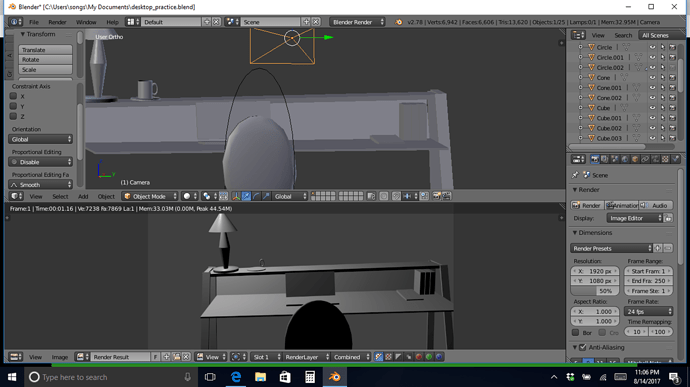Image resolution: width=690 pixels, height=387 pixels.
Task: Open the Smooth falloff dropdown
Action: pyautogui.click(x=40, y=185)
